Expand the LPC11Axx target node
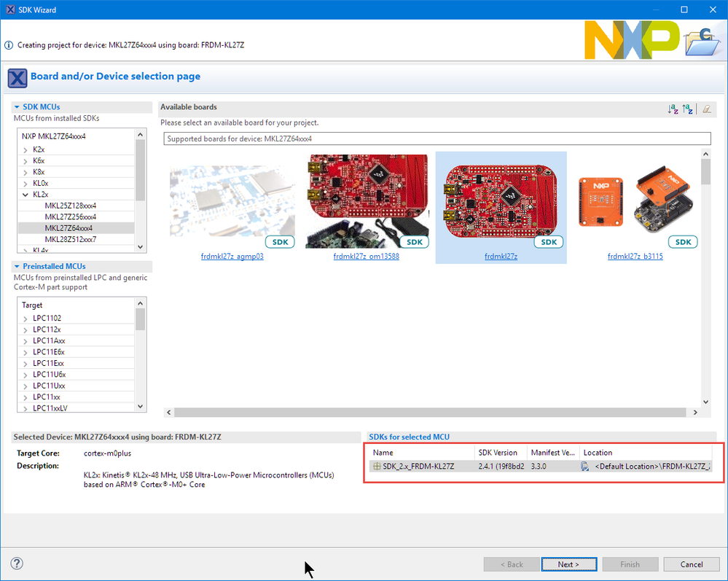 point(25,341)
